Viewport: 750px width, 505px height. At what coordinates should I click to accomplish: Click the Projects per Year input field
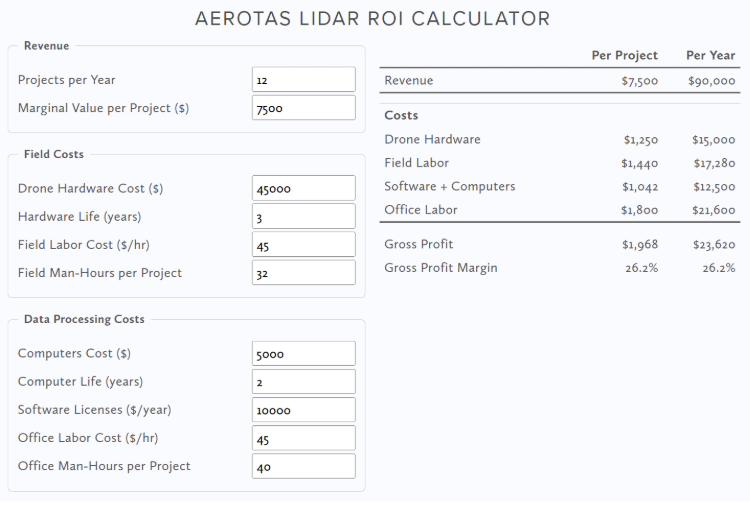pyautogui.click(x=304, y=80)
